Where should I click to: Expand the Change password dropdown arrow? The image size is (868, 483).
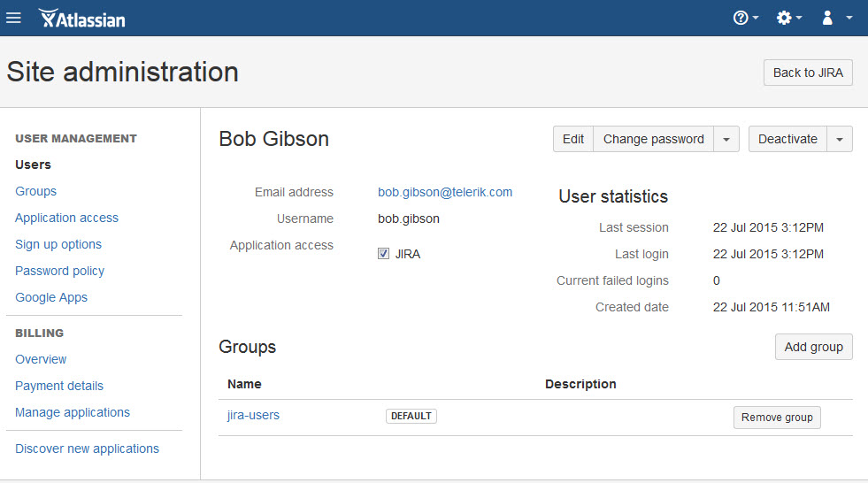point(726,139)
